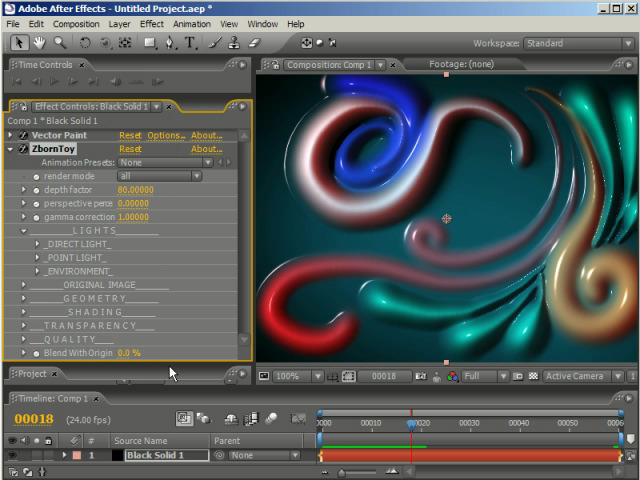Open the RGB channel display icon
Image resolution: width=640 pixels, height=480 pixels.
click(452, 376)
